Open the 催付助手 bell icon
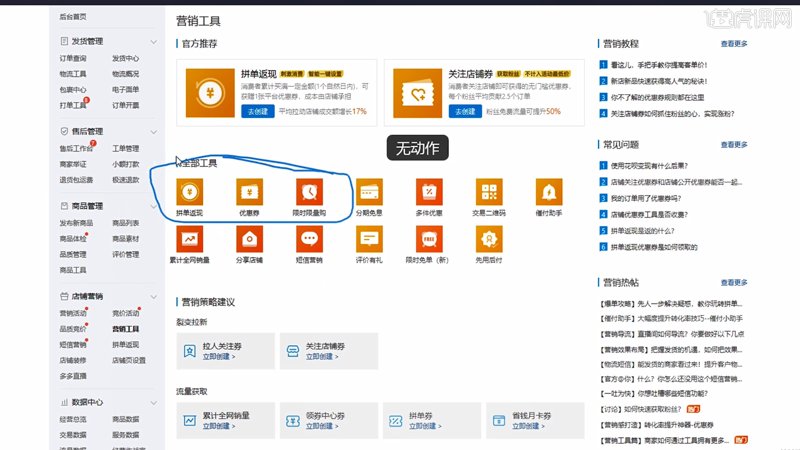Image resolution: width=800 pixels, height=450 pixels. click(549, 192)
